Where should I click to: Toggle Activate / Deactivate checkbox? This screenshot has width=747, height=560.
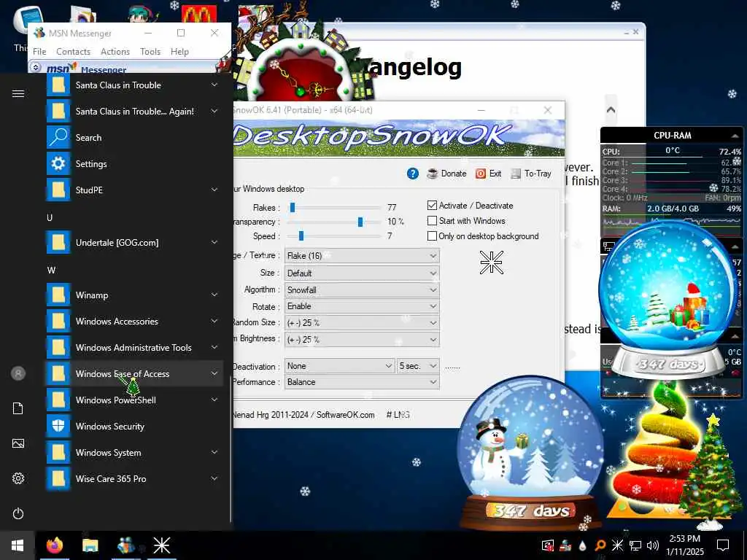[x=432, y=205]
